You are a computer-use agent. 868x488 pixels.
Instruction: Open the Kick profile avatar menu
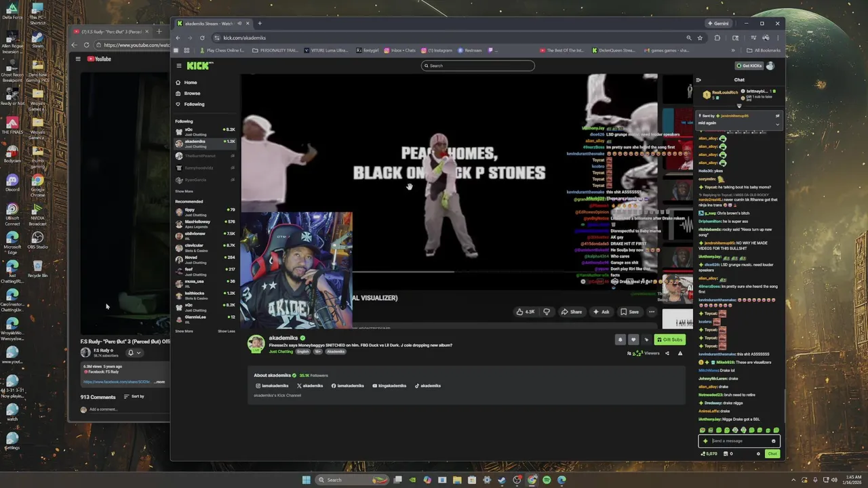coord(770,66)
